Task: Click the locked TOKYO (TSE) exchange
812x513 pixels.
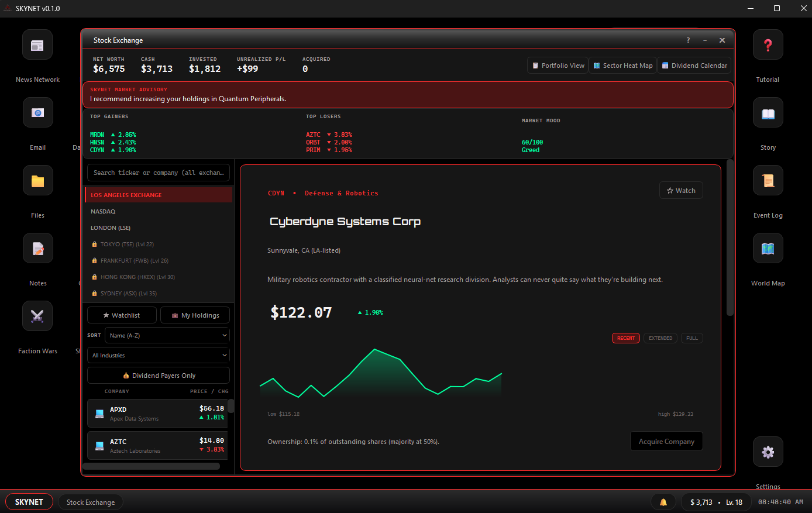Action: click(x=158, y=244)
